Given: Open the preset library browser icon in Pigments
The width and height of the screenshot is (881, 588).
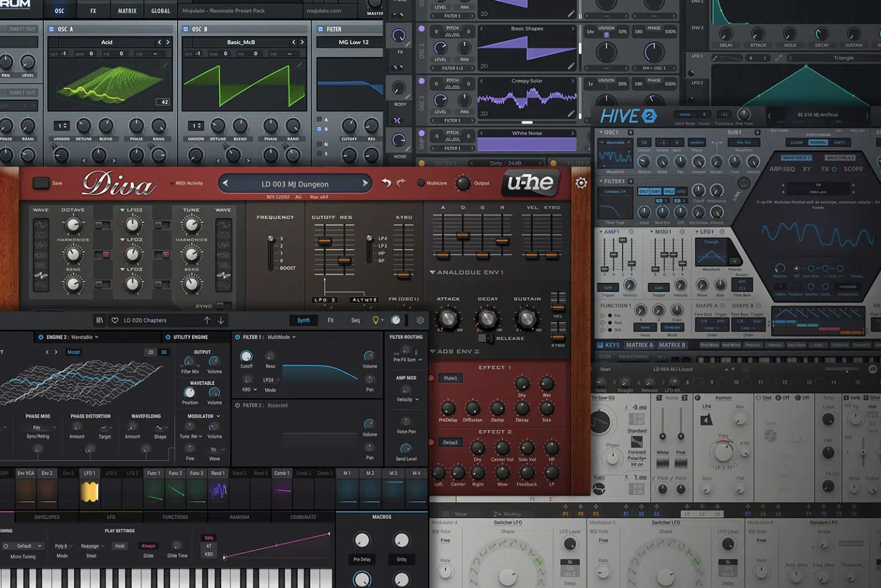Looking at the screenshot, I should coord(99,320).
